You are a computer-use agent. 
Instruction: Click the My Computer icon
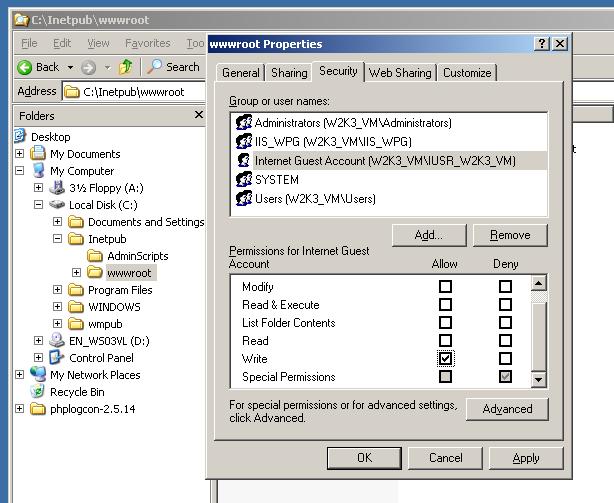pyautogui.click(x=39, y=170)
